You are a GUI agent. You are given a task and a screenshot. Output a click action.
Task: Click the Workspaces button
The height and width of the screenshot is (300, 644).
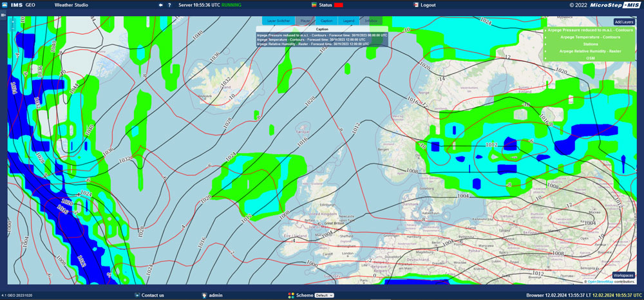623,275
